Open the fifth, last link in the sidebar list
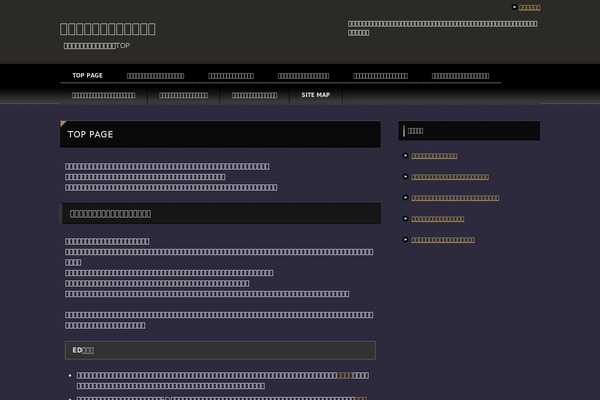 (x=443, y=240)
